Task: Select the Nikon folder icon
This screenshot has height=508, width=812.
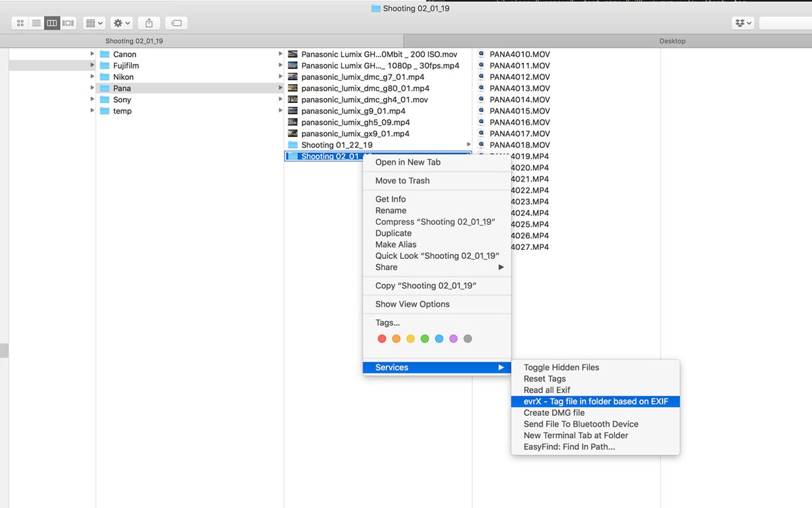Action: tap(105, 77)
